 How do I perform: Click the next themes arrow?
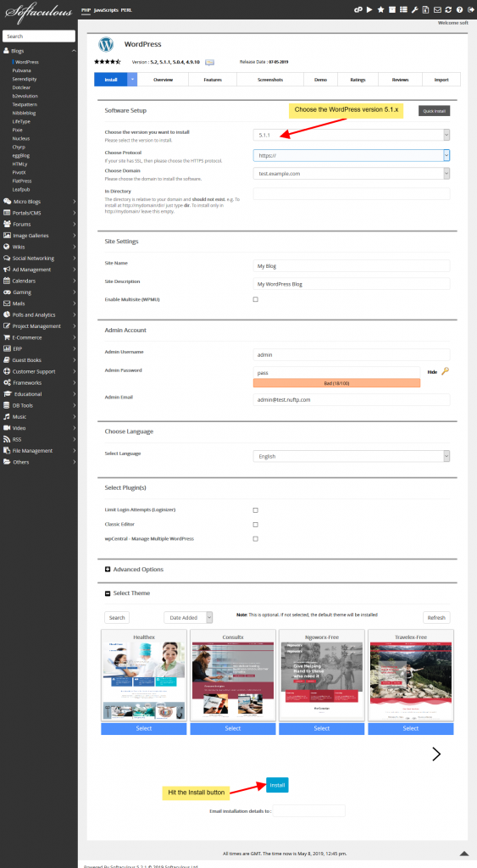click(436, 754)
